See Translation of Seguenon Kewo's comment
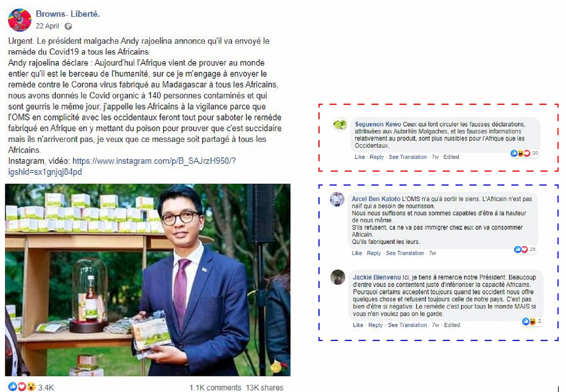This screenshot has width=566, height=392. click(408, 157)
